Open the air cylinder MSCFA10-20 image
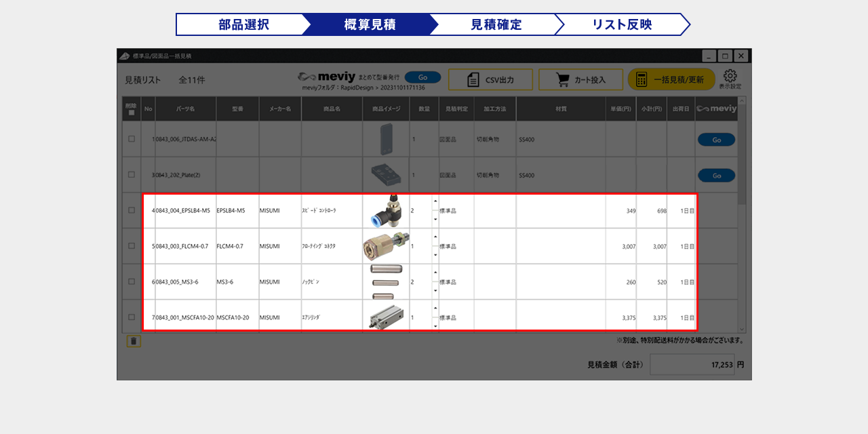This screenshot has height=434, width=868. tap(385, 317)
